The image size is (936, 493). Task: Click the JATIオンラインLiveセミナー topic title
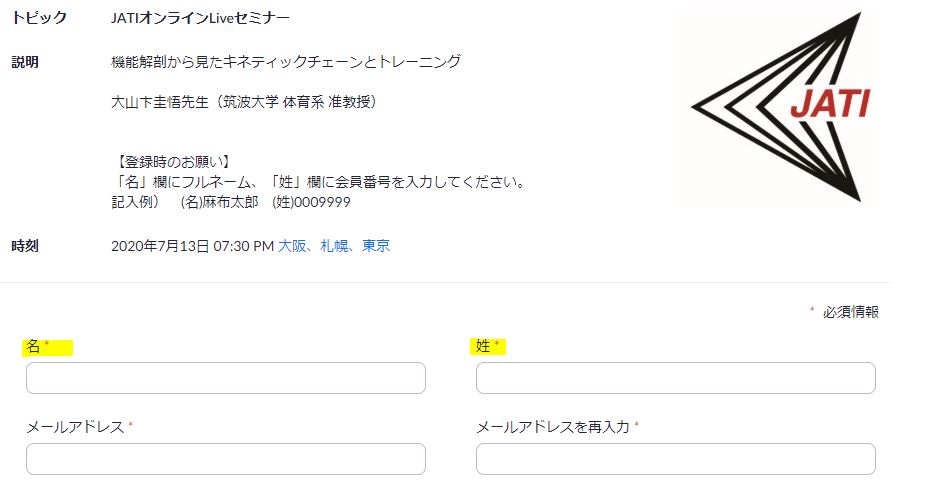point(201,18)
